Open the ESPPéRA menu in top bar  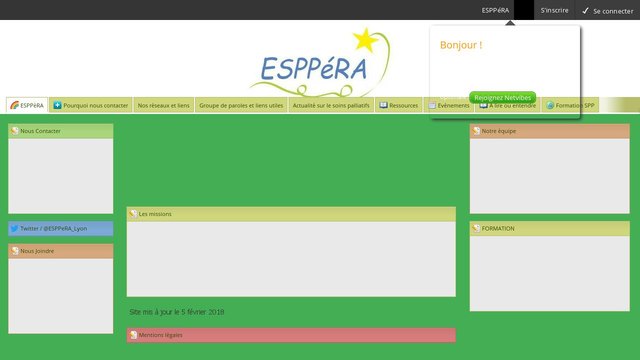pos(495,10)
